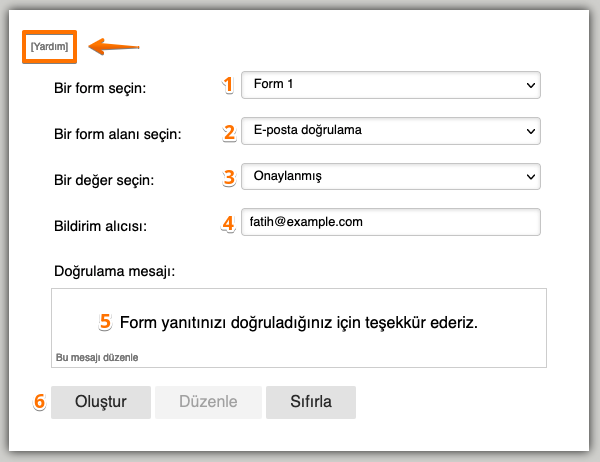Click the verification message thank-you text
This screenshot has height=462, width=600.
pos(299,322)
